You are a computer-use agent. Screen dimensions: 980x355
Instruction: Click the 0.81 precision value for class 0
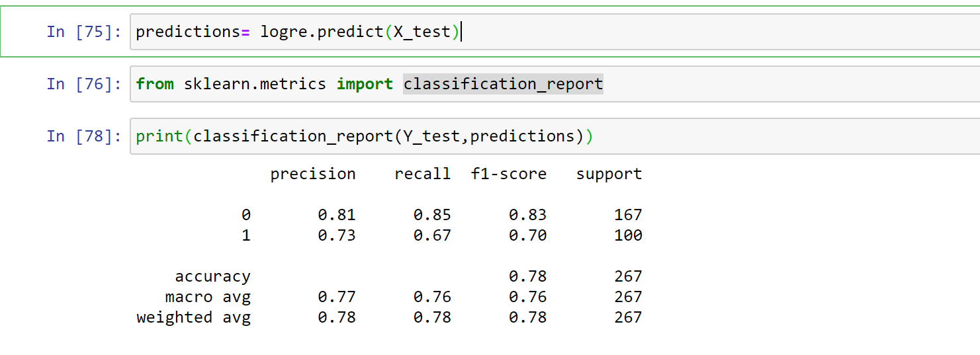pos(337,215)
